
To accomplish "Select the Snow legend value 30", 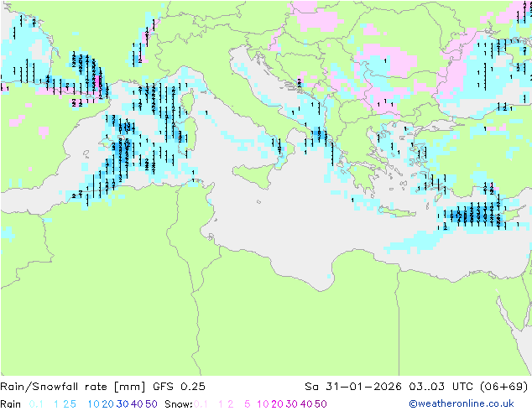I will pyautogui.click(x=292, y=404).
